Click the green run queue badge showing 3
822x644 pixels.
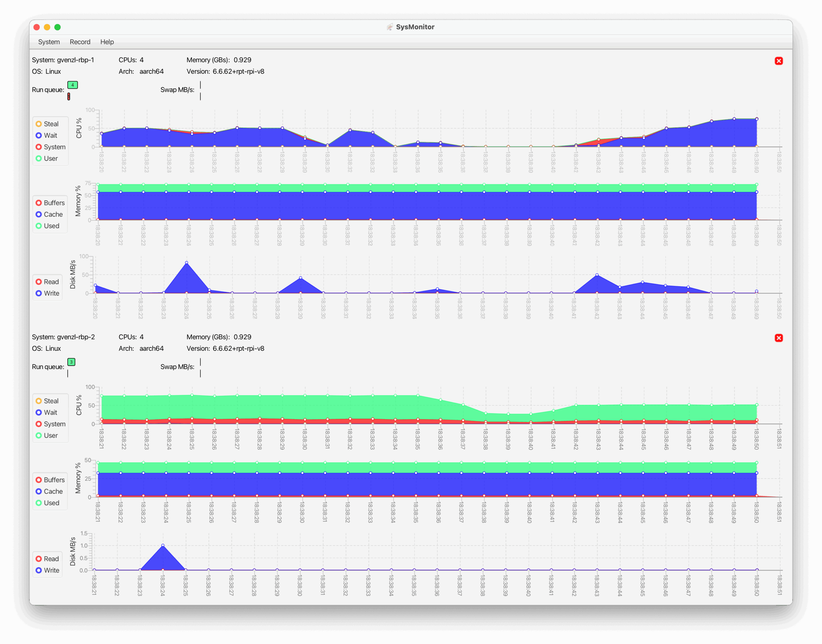(71, 362)
